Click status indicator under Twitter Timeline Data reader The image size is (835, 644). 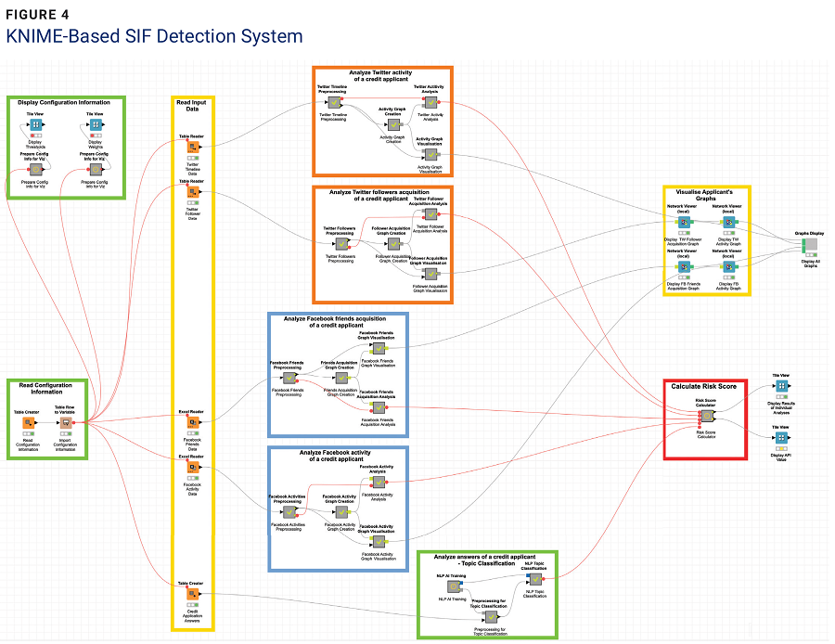click(193, 158)
